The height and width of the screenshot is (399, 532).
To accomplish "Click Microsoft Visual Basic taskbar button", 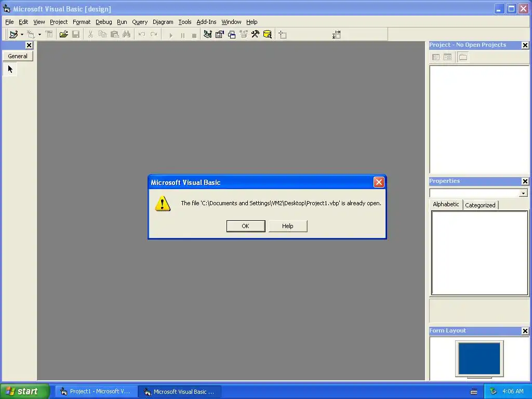I will tap(180, 392).
